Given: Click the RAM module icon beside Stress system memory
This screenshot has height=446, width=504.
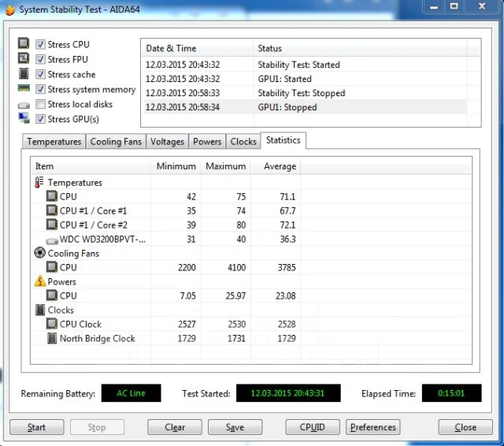Looking at the screenshot, I should tap(24, 87).
